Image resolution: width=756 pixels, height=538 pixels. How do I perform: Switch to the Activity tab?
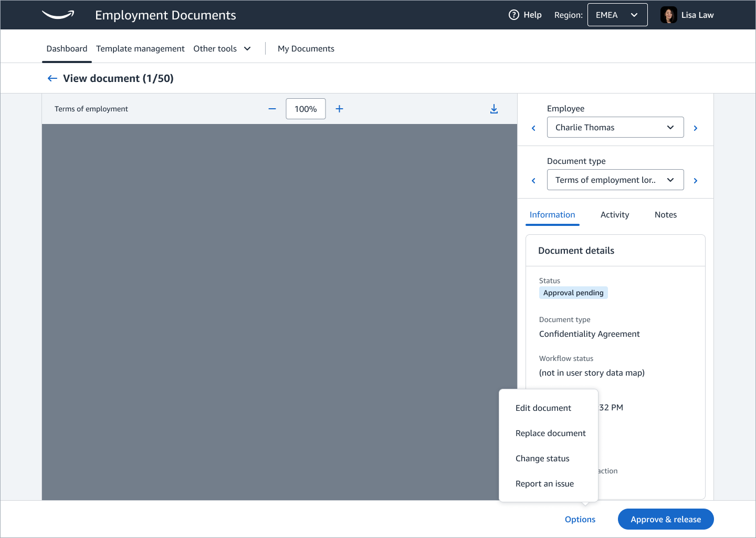coord(615,214)
